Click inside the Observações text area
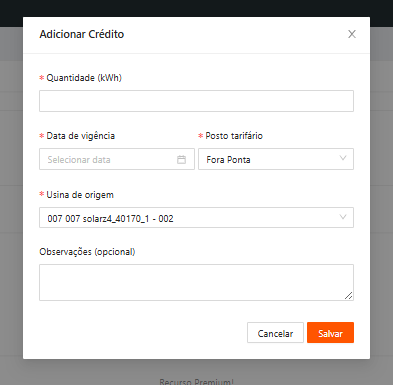The width and height of the screenshot is (393, 385). [196, 283]
